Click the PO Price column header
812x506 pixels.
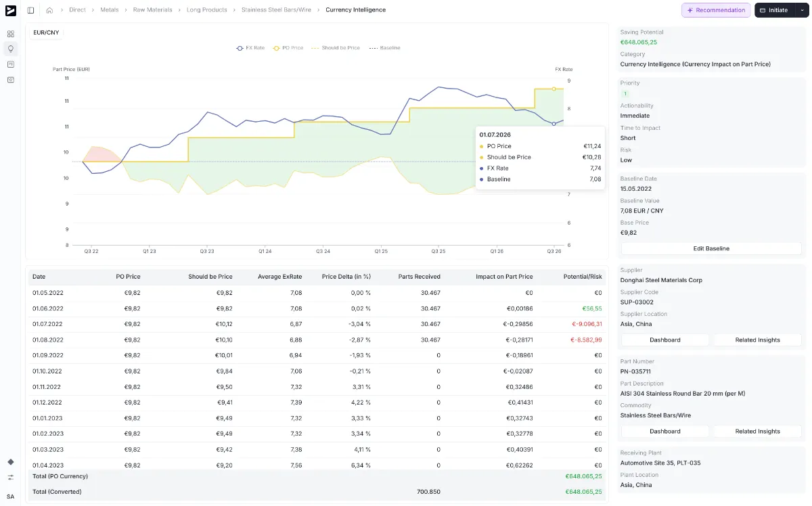[x=128, y=277]
